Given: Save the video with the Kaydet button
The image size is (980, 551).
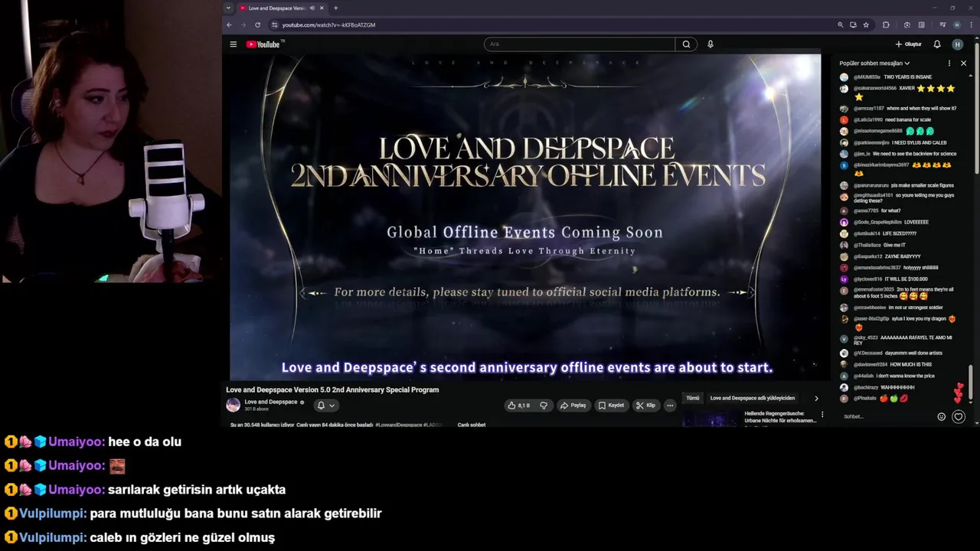Looking at the screenshot, I should (612, 406).
